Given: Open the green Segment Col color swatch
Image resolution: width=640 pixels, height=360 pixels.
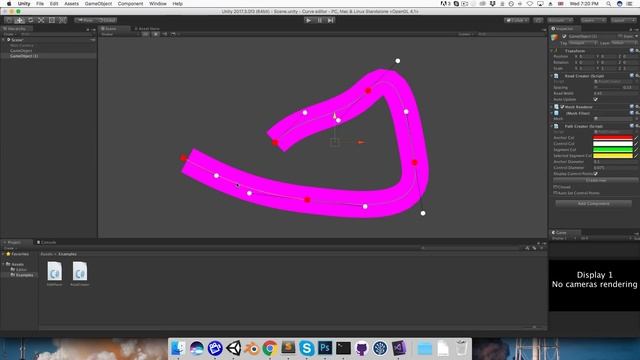Looking at the screenshot, I should coord(613,150).
